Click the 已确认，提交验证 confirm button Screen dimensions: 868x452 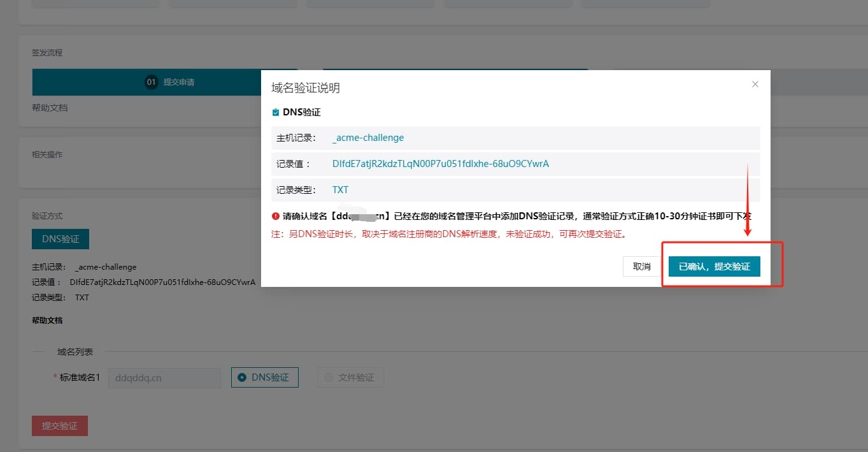point(714,266)
